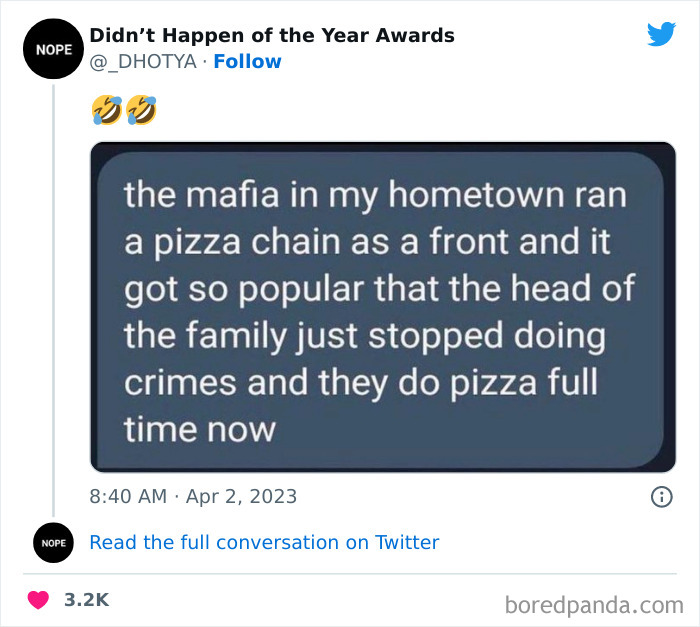
Task: Click the horizontal divider above the likes
Action: click(x=350, y=575)
